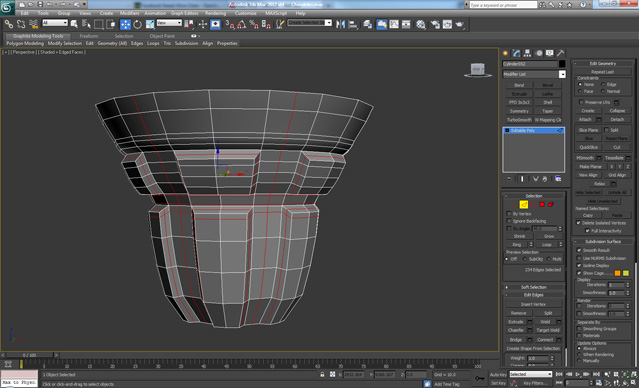
Task: Click the TurboSmooth modifier button
Action: [x=519, y=120]
